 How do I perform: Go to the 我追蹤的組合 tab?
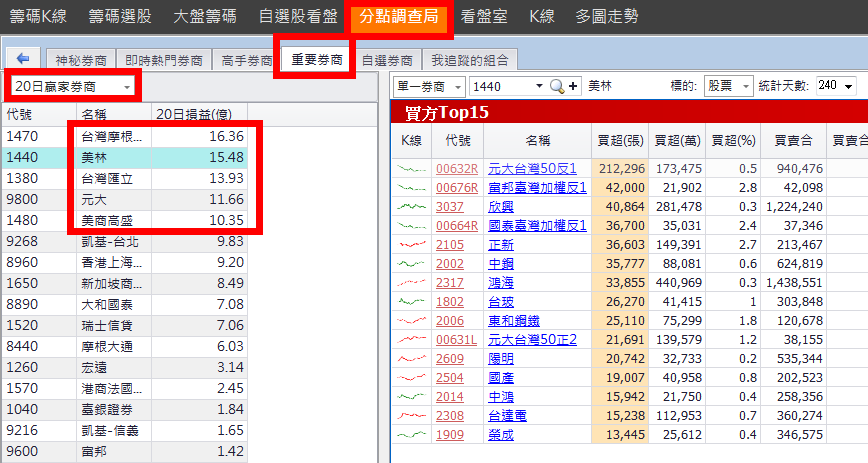point(470,60)
